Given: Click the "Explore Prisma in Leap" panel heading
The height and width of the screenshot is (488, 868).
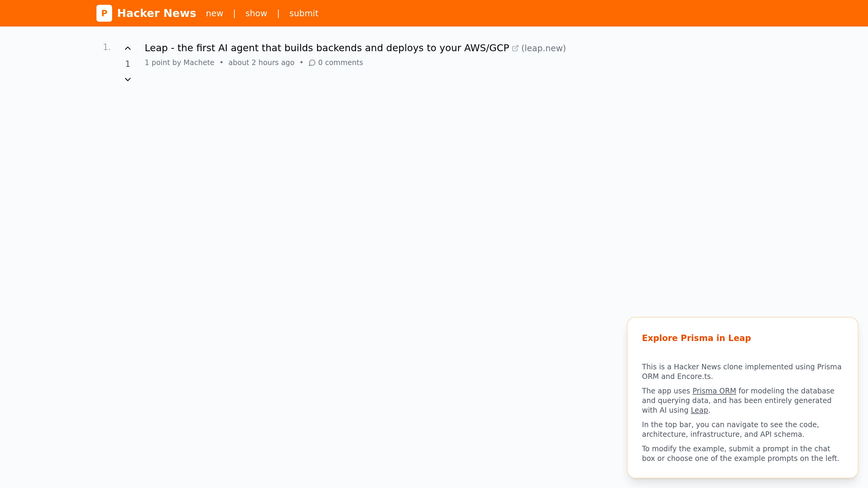Looking at the screenshot, I should pos(696,339).
